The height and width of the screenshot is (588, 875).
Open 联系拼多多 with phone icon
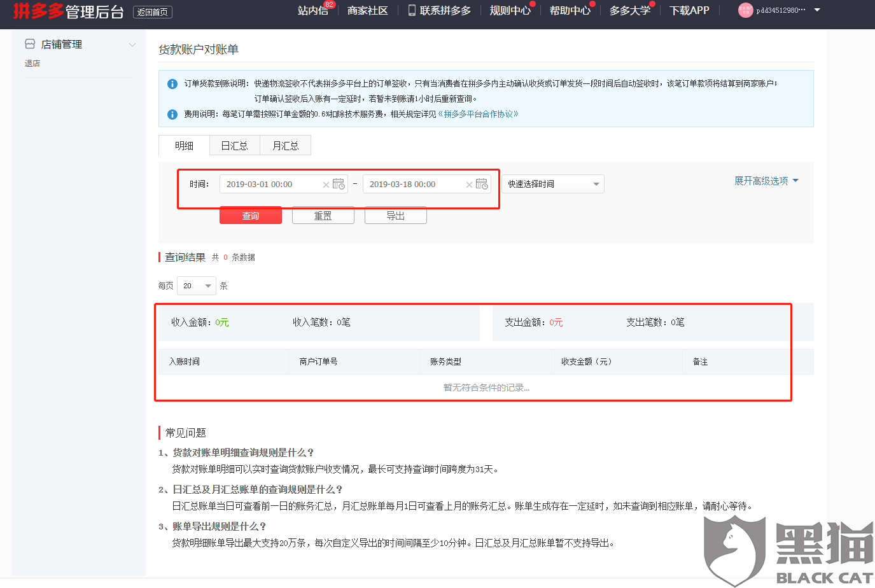(440, 11)
